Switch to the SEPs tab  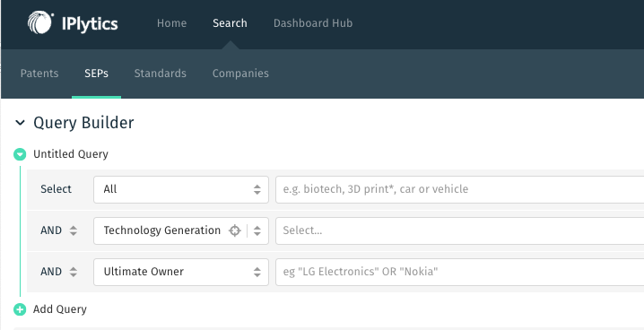(97, 74)
